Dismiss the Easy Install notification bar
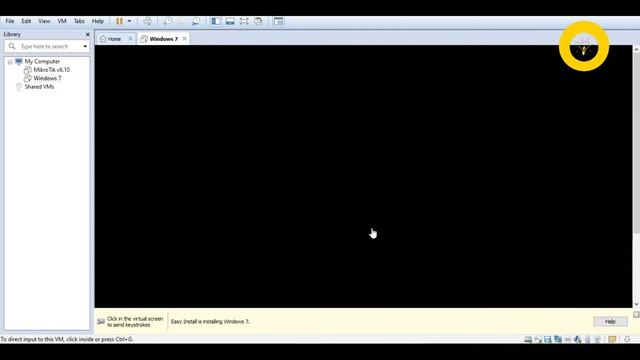The image size is (640, 360). pyautogui.click(x=636, y=315)
